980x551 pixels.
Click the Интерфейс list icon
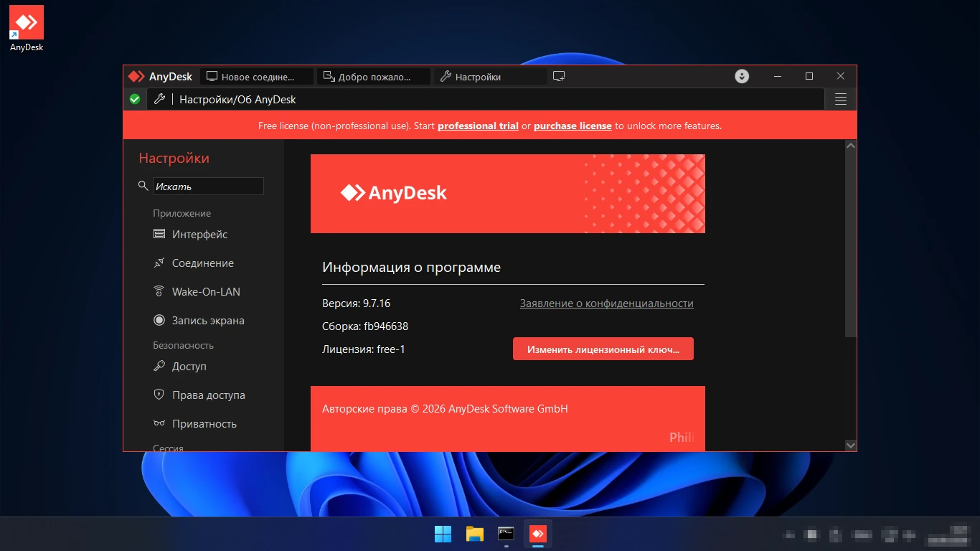click(x=159, y=234)
